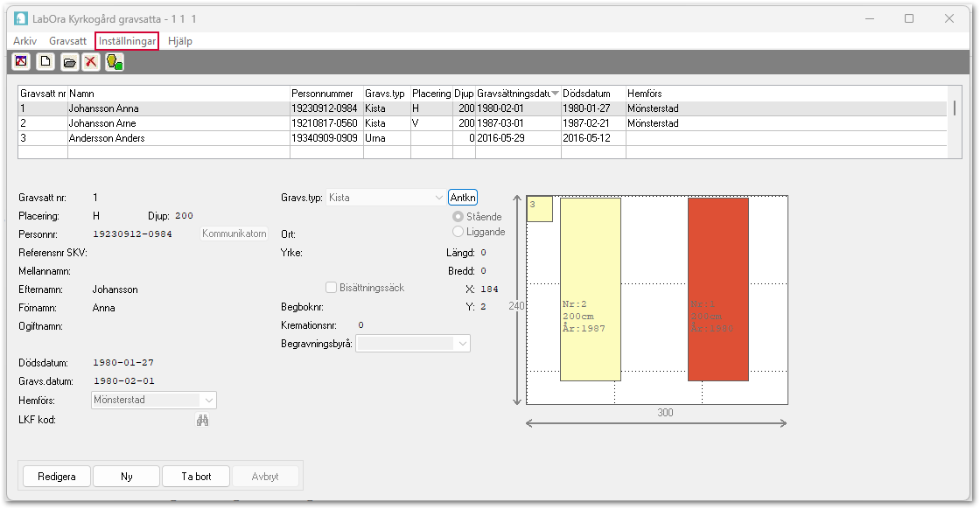Expand the Gravs.typ dropdown

pyautogui.click(x=438, y=198)
